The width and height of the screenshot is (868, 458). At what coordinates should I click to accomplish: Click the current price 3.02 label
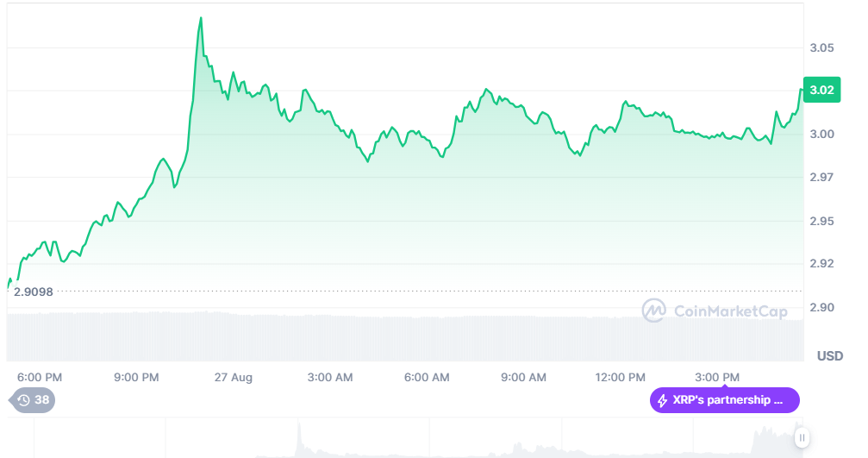(822, 90)
